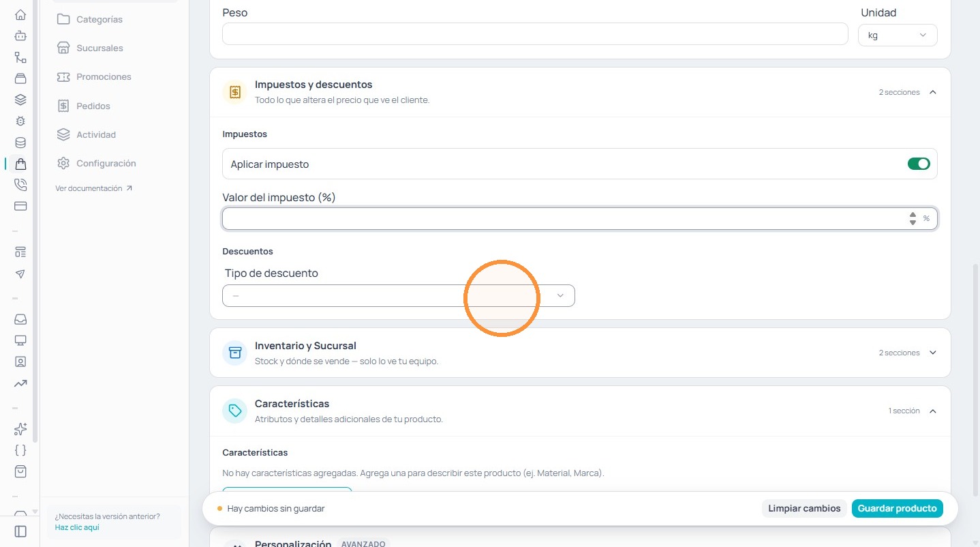980x547 pixels.
Task: Open the Unidad kg dropdown
Action: 898,35
